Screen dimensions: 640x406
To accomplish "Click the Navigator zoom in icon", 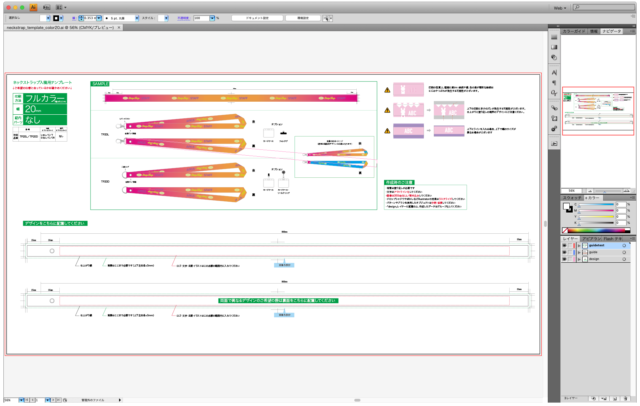I will tap(626, 191).
